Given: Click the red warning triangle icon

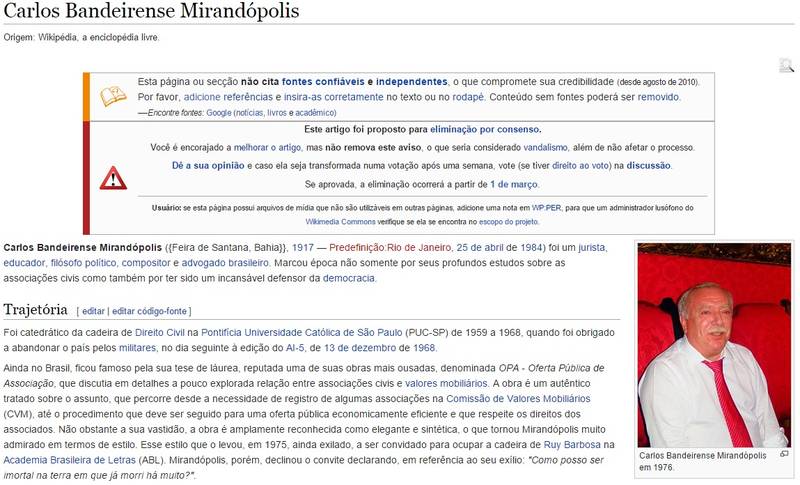Looking at the screenshot, I should point(113,178).
